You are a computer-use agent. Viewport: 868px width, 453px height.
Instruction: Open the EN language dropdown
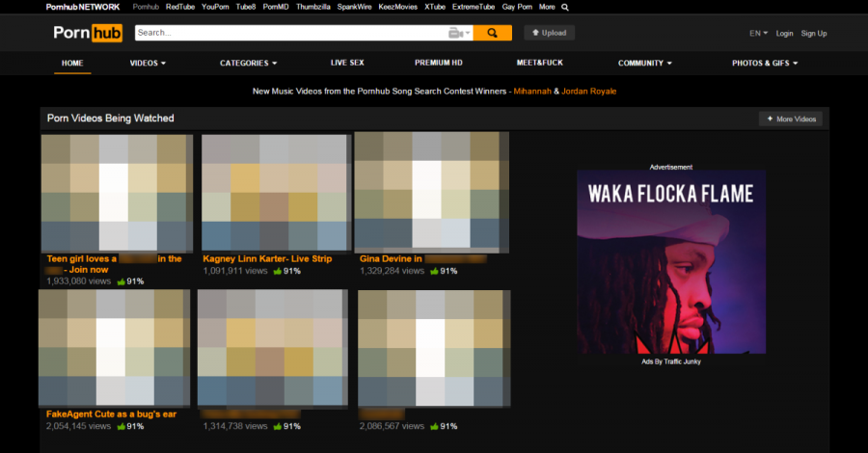coord(758,33)
